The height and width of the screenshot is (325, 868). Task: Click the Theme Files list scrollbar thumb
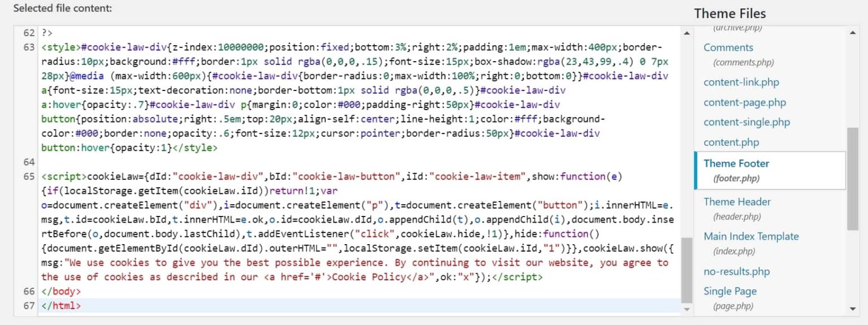853,178
